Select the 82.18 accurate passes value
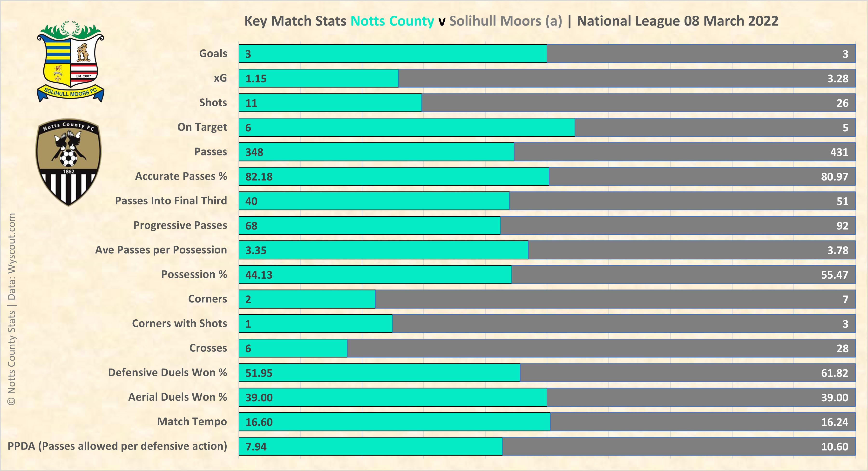 259,177
